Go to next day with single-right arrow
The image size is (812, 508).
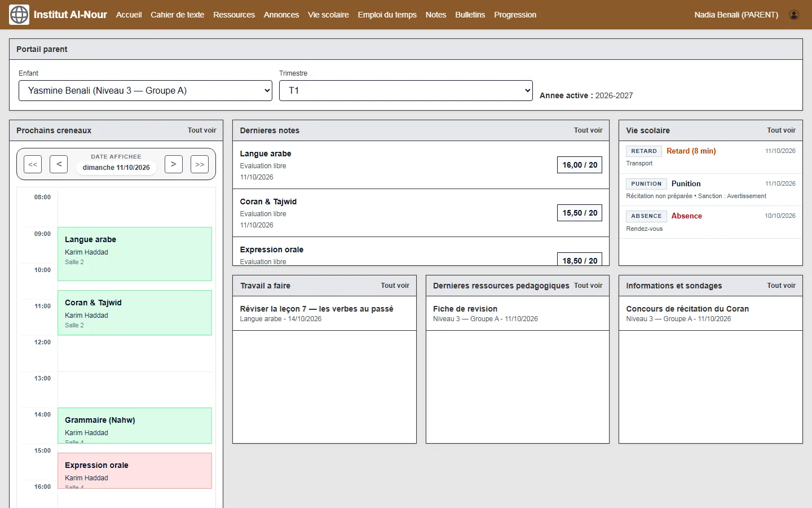point(174,164)
